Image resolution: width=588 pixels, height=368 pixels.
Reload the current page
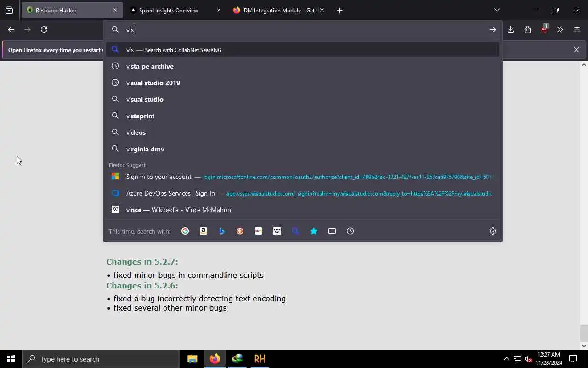click(x=44, y=29)
